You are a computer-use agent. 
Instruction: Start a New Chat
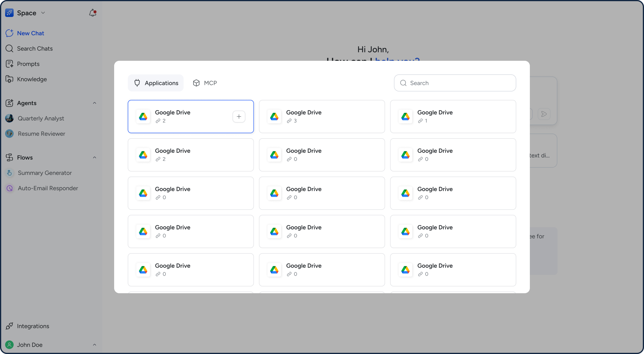pos(25,33)
